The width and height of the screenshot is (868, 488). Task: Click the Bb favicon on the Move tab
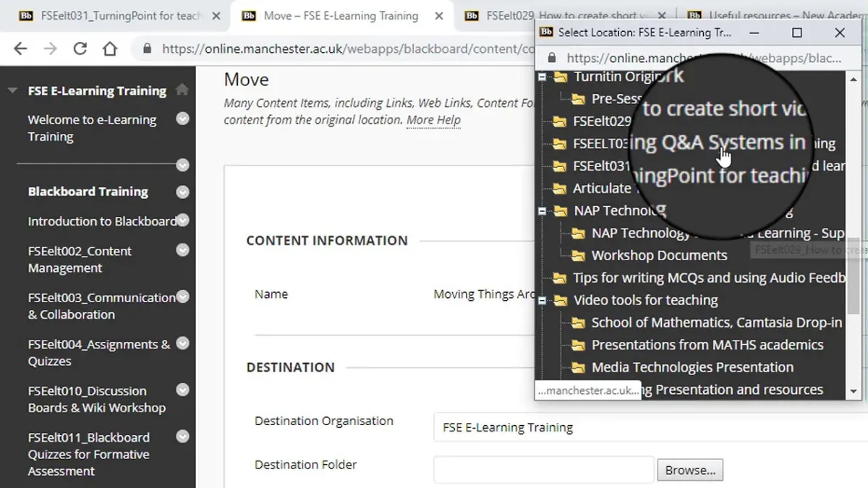249,15
